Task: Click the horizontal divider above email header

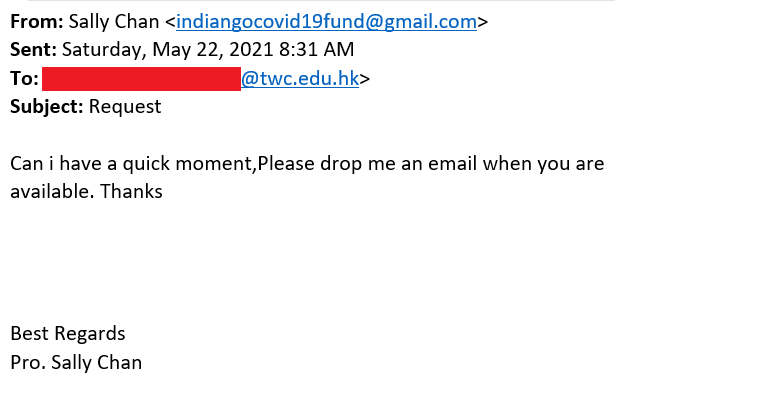Action: click(x=321, y=0)
